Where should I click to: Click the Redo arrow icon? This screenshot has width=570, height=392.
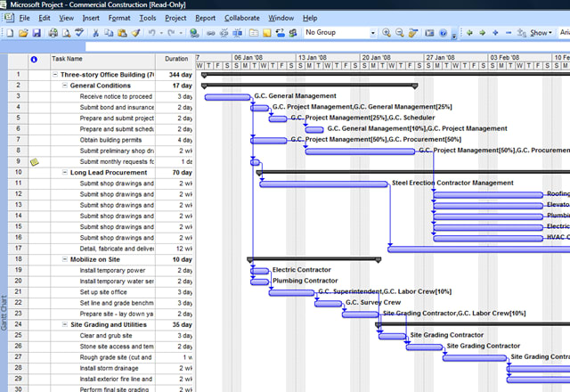click(171, 33)
